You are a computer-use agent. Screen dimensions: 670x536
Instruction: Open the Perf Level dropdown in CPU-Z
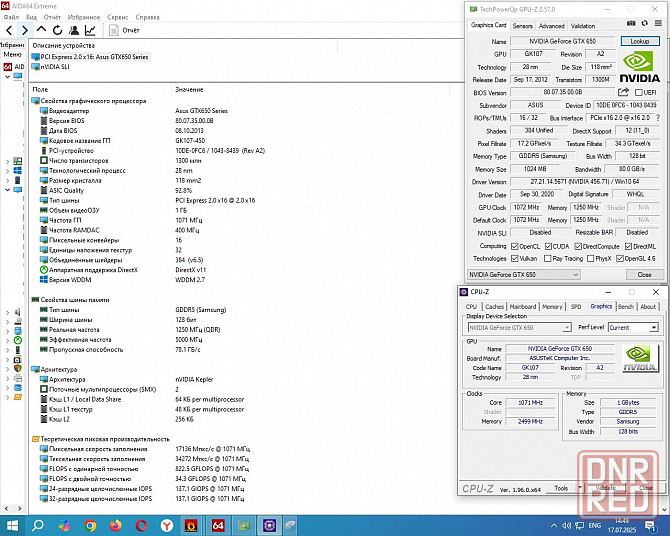633,327
